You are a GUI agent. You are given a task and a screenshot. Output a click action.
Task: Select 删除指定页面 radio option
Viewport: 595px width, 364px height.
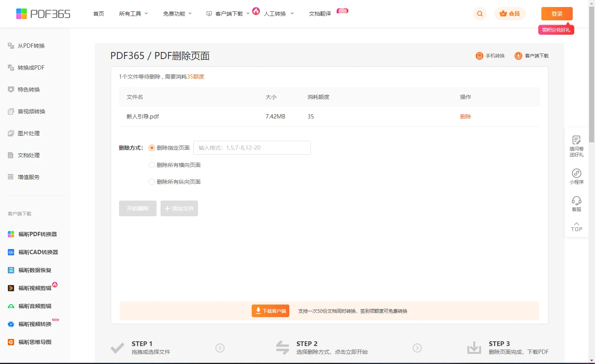[152, 148]
